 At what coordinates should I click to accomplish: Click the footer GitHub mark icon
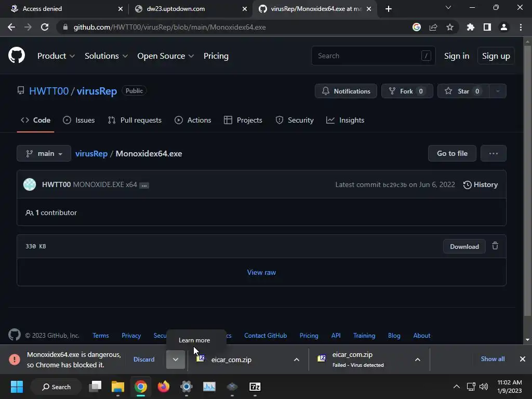pyautogui.click(x=14, y=335)
